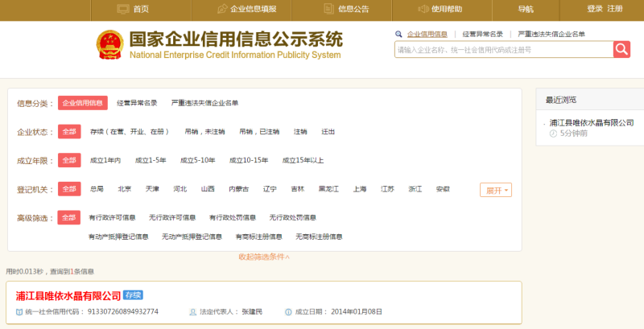644x329 pixels.
Task: Filter by 吊销，未注销 status
Action: point(205,132)
